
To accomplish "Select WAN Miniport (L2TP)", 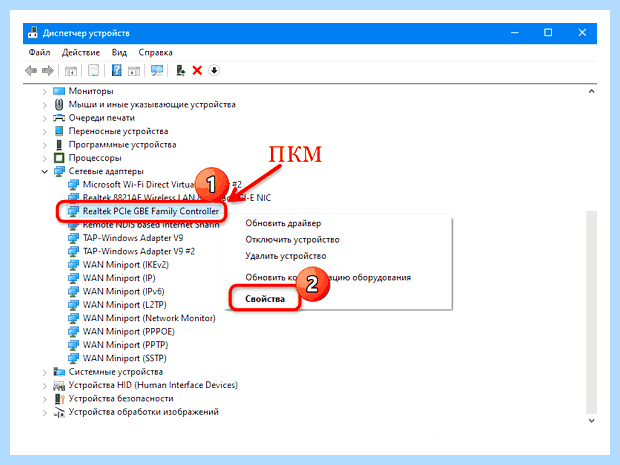I will tap(125, 305).
